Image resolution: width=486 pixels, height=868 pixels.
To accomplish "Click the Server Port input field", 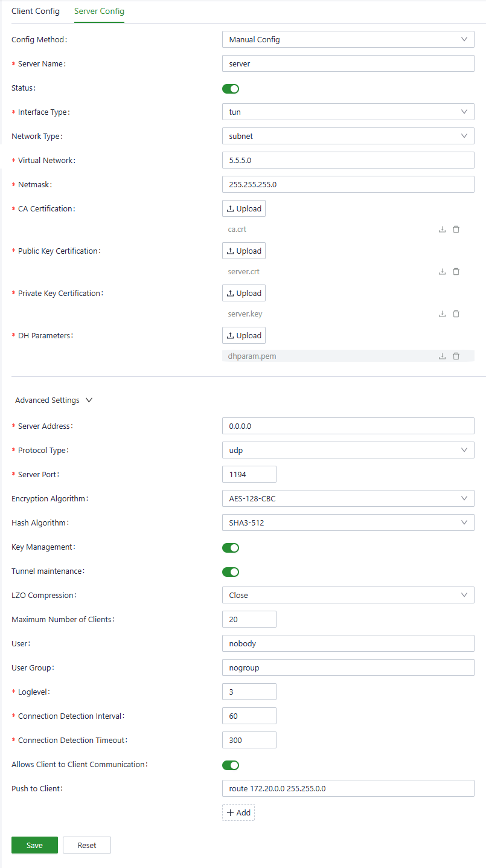I will (x=249, y=474).
